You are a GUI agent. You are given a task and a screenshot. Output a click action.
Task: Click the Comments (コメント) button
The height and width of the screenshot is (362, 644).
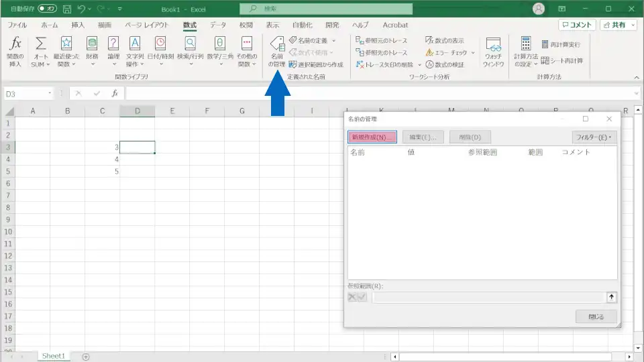(x=577, y=25)
